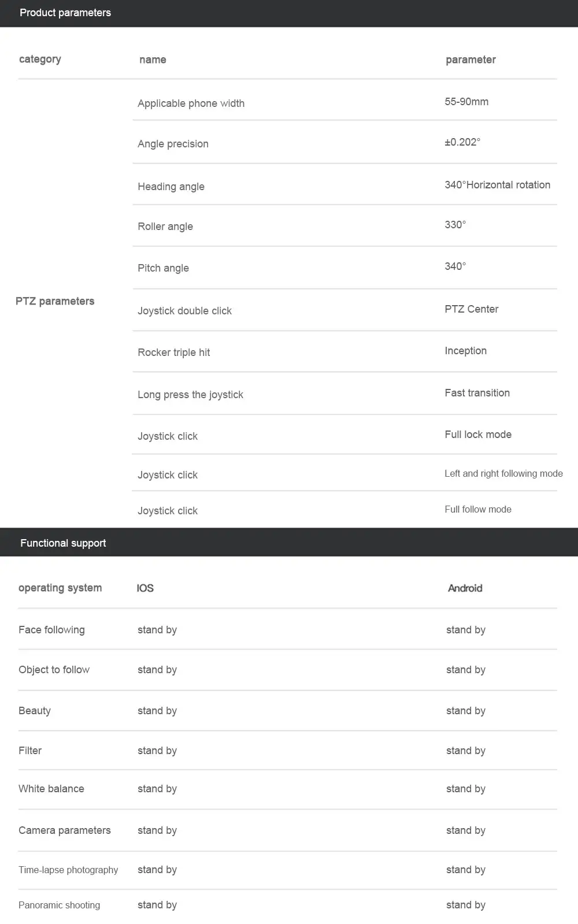Click the IOS column header

[x=145, y=588]
